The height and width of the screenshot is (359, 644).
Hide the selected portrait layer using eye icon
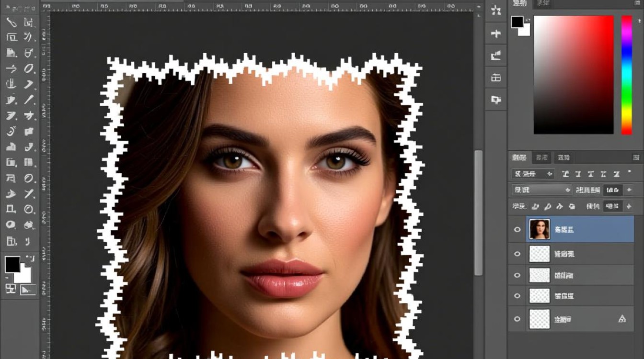click(517, 229)
